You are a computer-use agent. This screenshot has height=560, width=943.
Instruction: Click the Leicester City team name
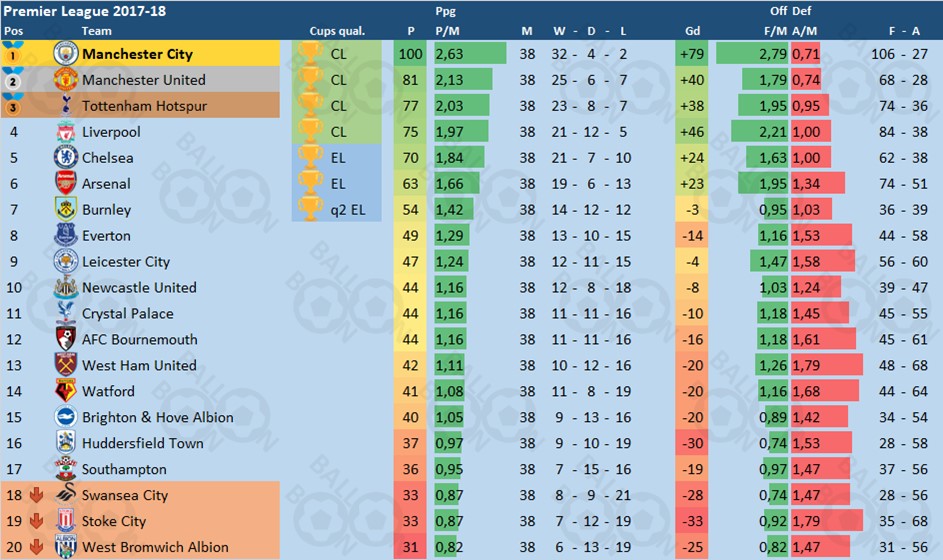pyautogui.click(x=126, y=262)
